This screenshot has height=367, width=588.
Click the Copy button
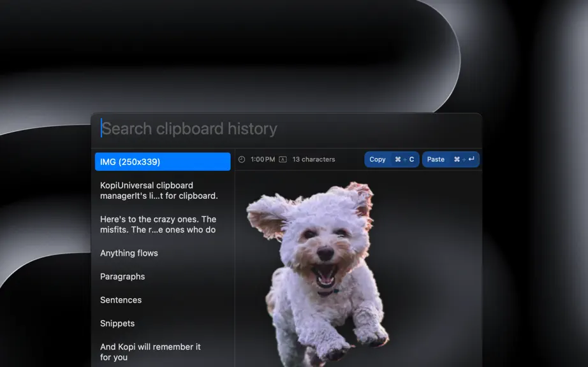(x=392, y=159)
